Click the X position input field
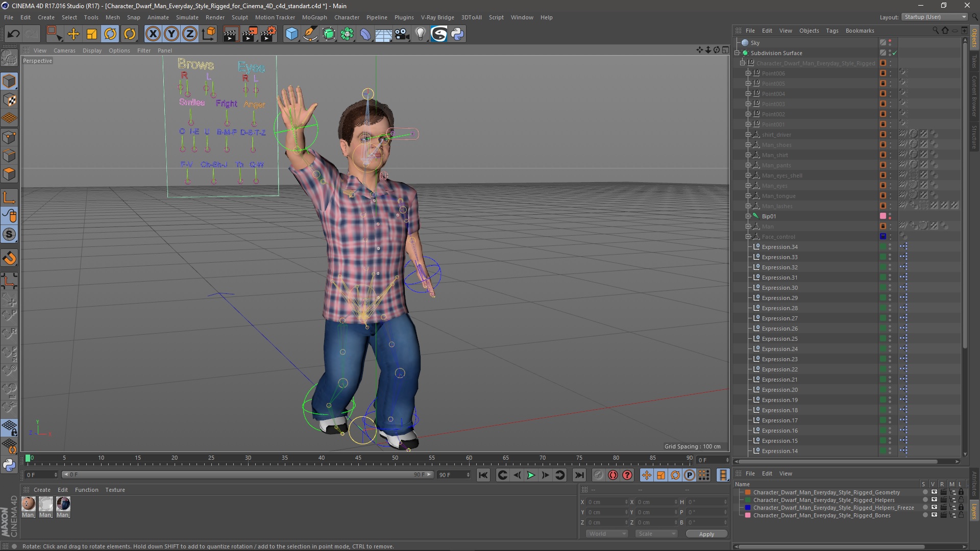980x551 pixels. pyautogui.click(x=606, y=502)
